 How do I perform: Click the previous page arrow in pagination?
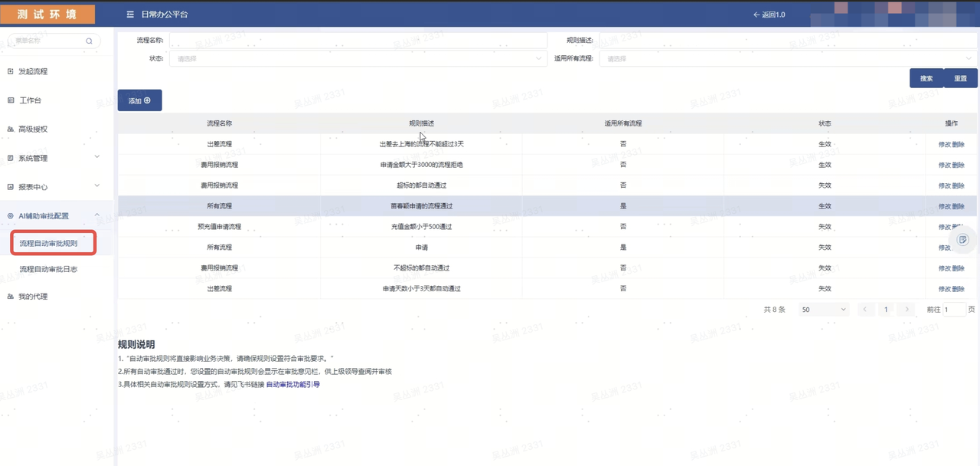[866, 310]
